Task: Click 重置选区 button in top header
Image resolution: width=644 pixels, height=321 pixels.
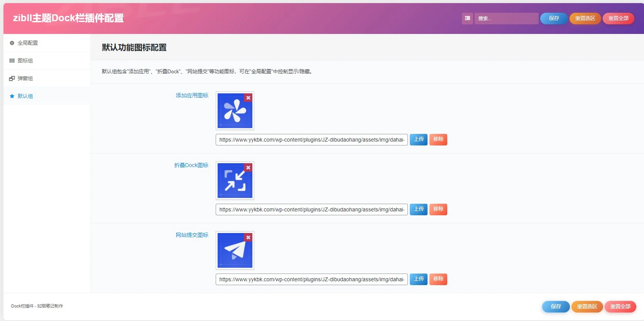Action: [585, 19]
